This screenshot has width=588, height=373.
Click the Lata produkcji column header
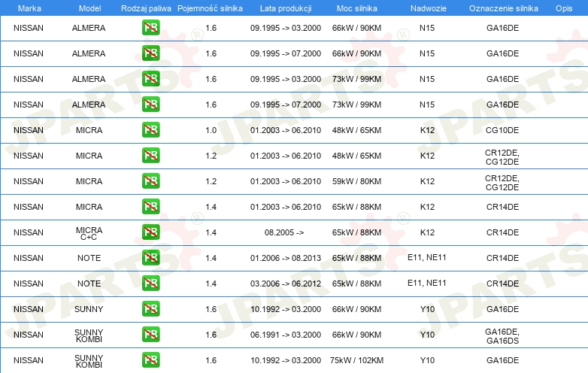point(285,8)
